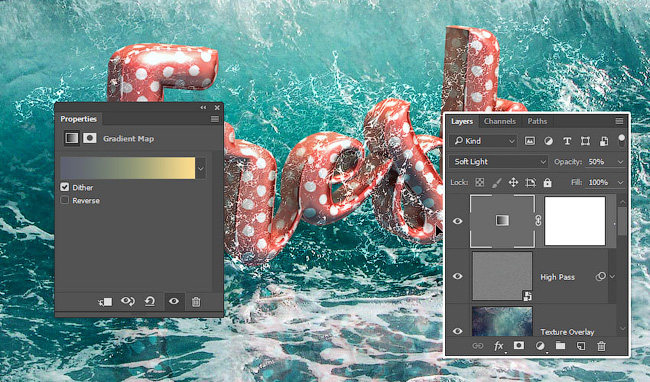Lock transparent pixels icon
The width and height of the screenshot is (650, 382).
tap(480, 182)
